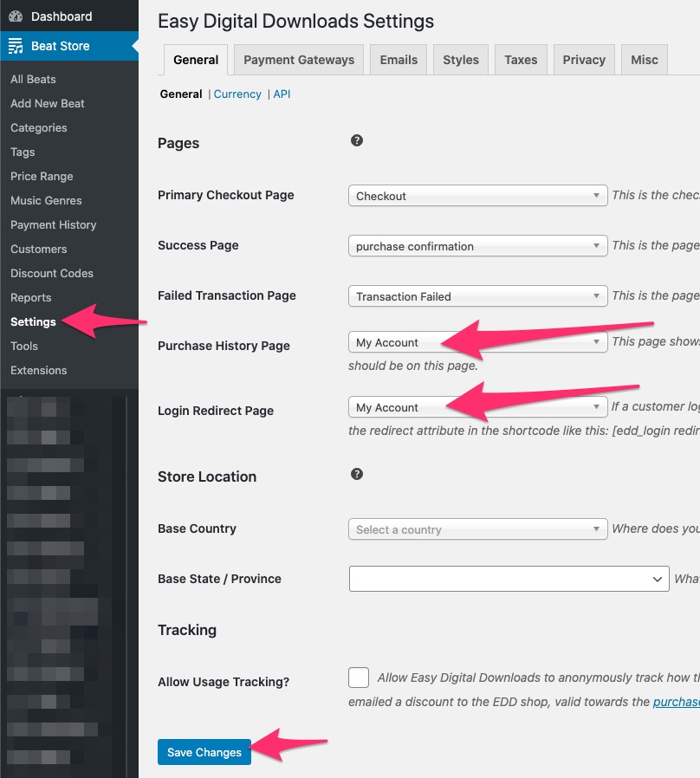Open Music Genres in the sidebar
The height and width of the screenshot is (778, 700).
coord(46,201)
